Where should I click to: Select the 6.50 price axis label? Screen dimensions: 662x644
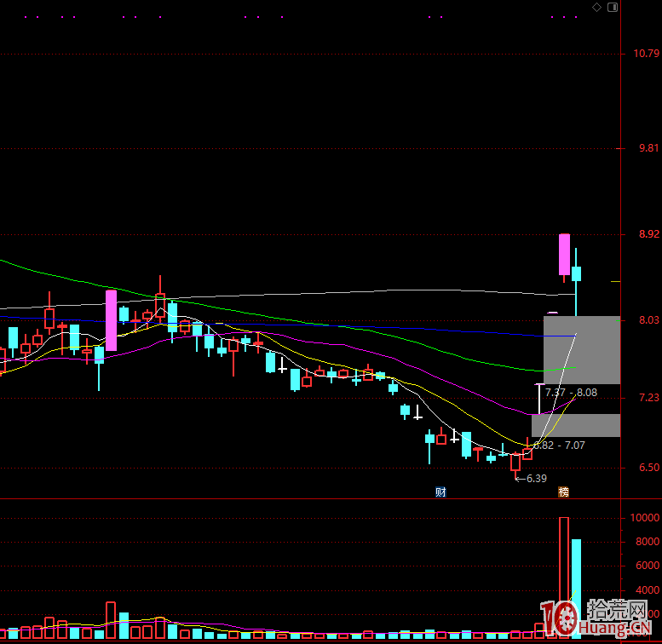[x=648, y=468]
